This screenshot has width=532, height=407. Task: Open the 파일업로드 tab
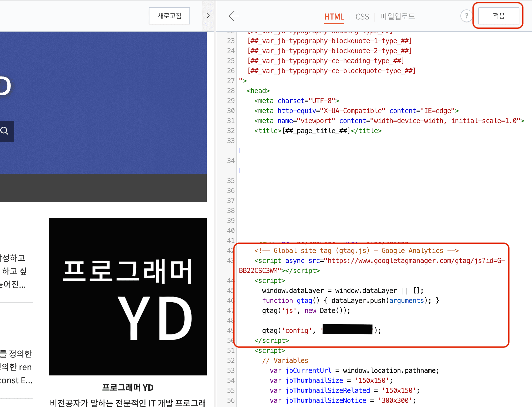pos(397,17)
